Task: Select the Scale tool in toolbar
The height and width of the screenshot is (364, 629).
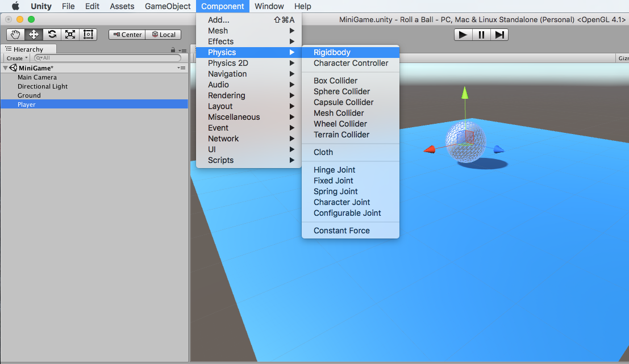Action: click(70, 35)
